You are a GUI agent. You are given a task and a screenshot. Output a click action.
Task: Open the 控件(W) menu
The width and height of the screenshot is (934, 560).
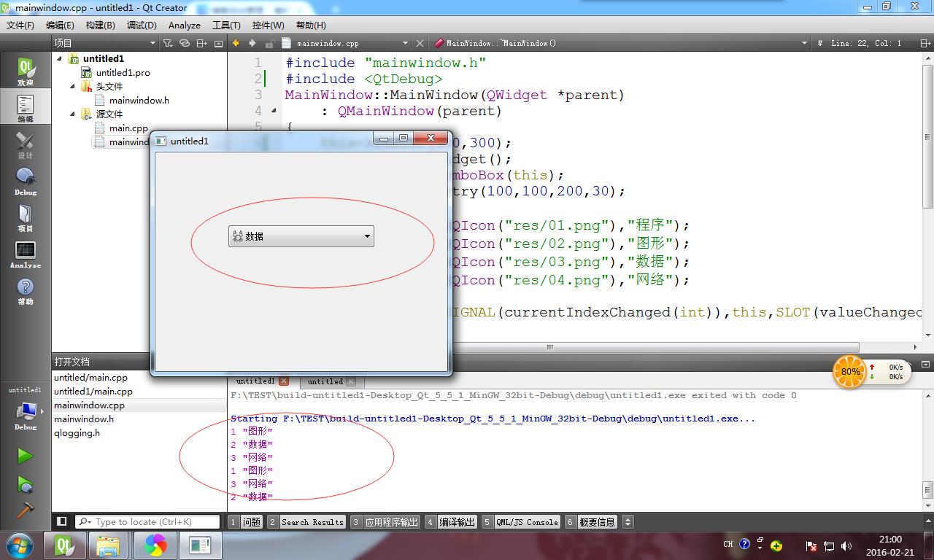pyautogui.click(x=268, y=25)
